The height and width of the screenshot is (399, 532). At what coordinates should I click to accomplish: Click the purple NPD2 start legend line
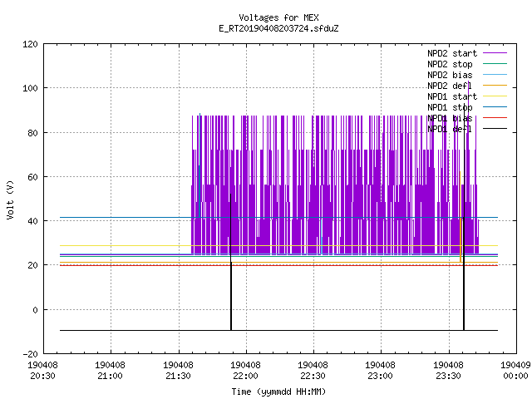point(495,53)
